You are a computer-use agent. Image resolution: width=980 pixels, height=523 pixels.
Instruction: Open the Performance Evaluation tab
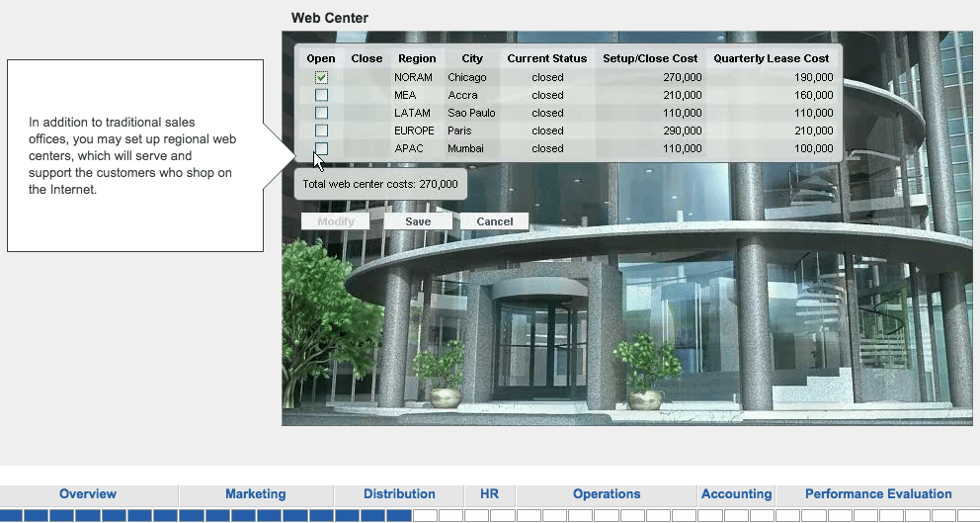tap(878, 494)
